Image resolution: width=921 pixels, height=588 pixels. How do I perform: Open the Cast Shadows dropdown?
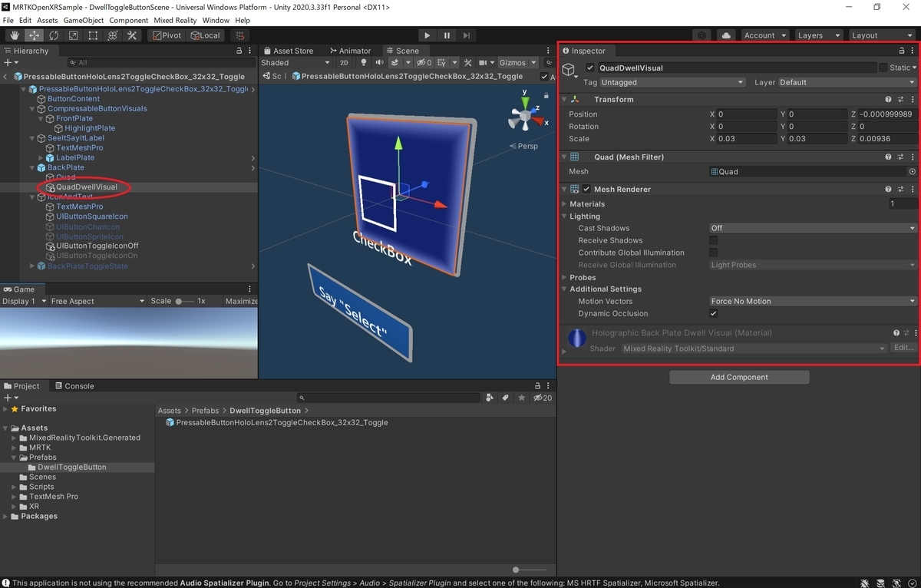[813, 228]
